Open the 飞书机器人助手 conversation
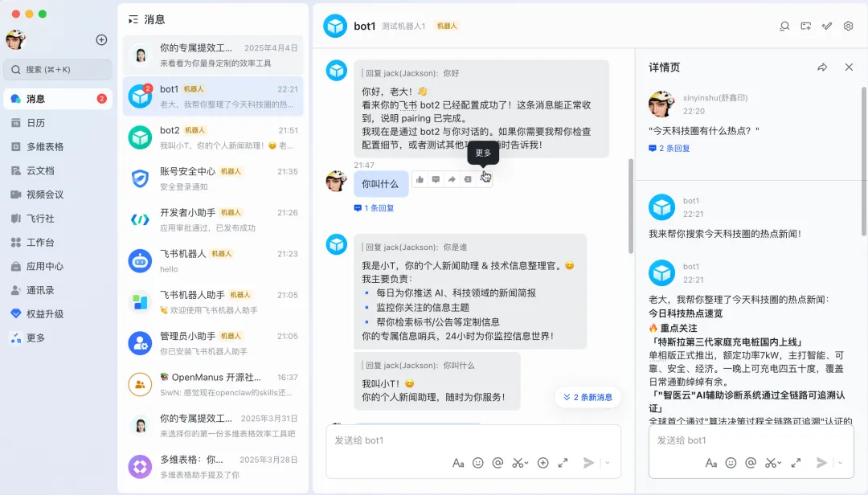This screenshot has width=868, height=495. click(213, 302)
